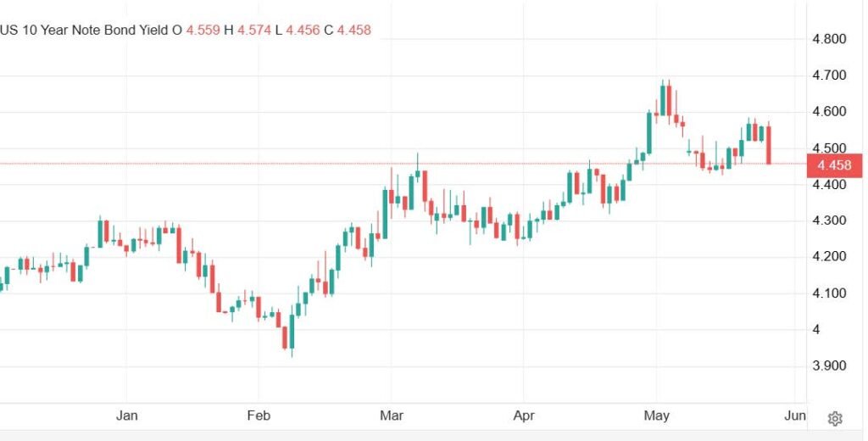Select the May label on time axis
868x441 pixels.
click(x=657, y=416)
